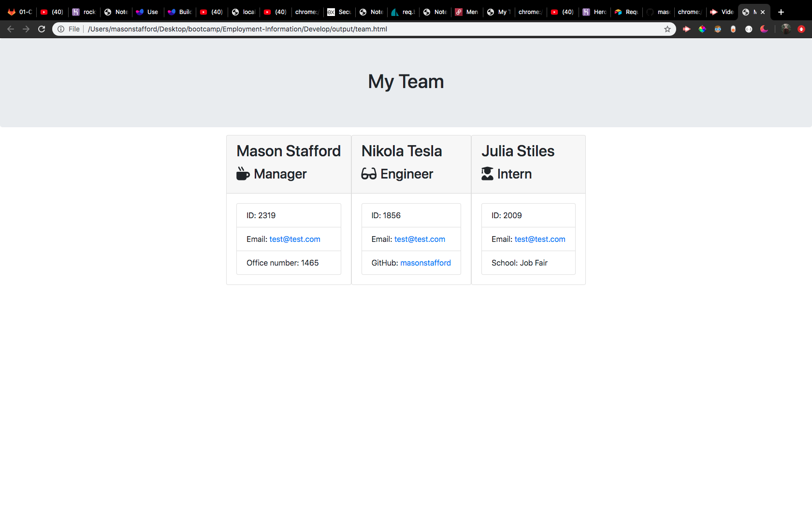Click Nikola Tesla's test@test.com email link
The height and width of the screenshot is (508, 812).
point(420,239)
